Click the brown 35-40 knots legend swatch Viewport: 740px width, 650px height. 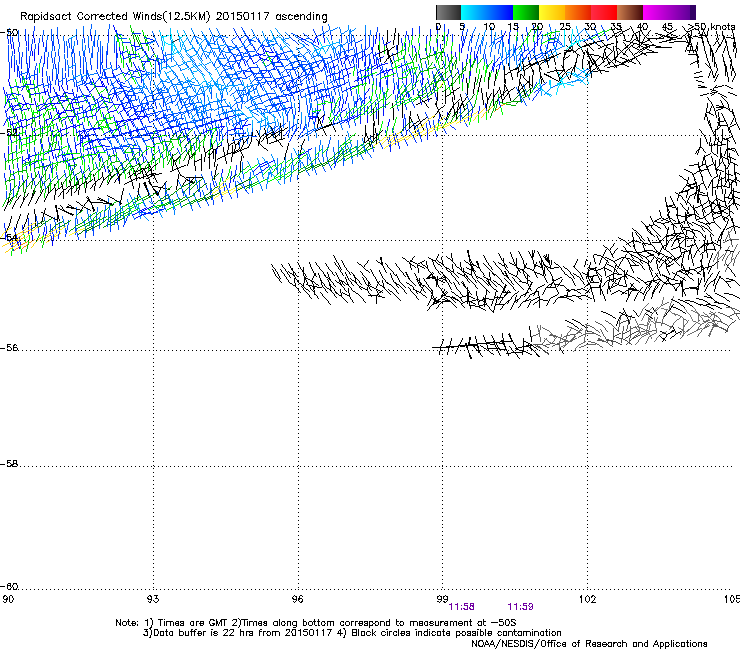[630, 12]
